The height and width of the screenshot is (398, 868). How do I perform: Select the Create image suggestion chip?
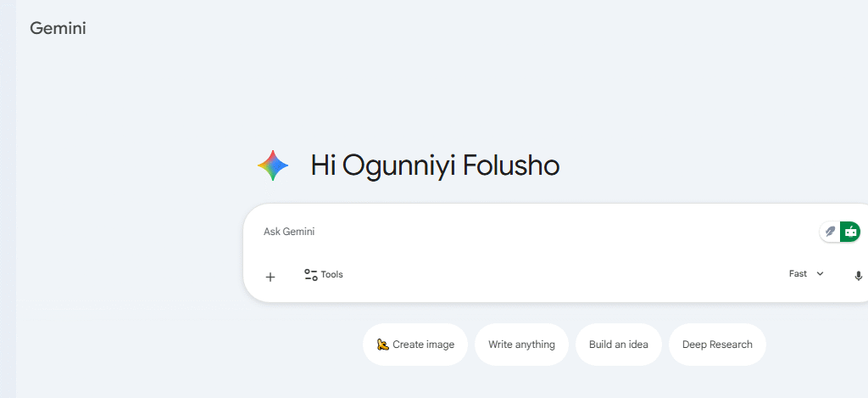point(415,345)
